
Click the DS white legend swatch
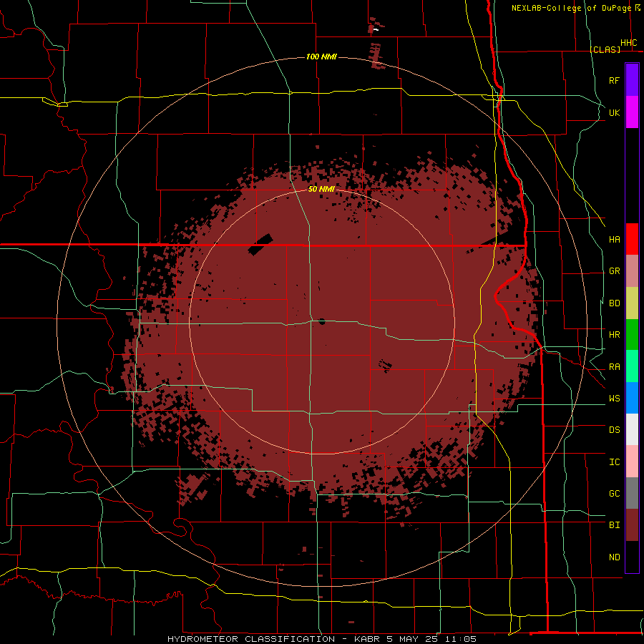point(632,429)
